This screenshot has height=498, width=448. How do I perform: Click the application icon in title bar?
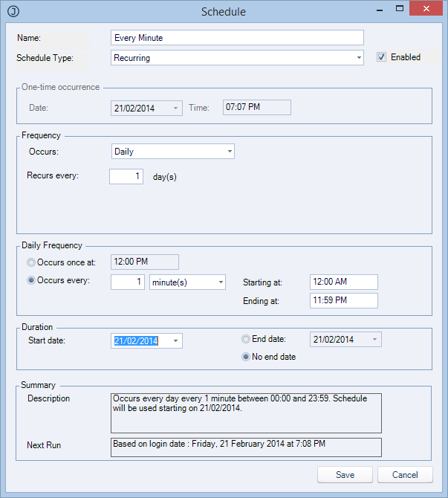pos(13,11)
